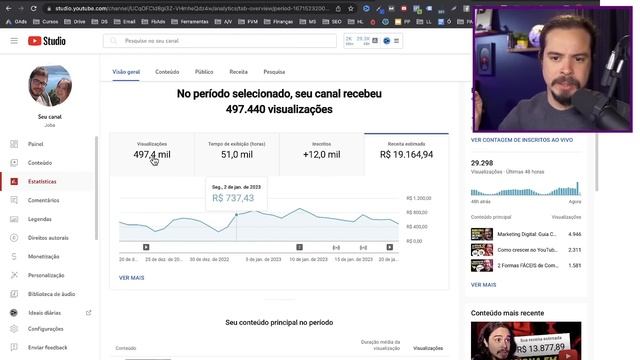Image resolution: width=640 pixels, height=360 pixels.
Task: Click the browser back arrow
Action: (8, 8)
